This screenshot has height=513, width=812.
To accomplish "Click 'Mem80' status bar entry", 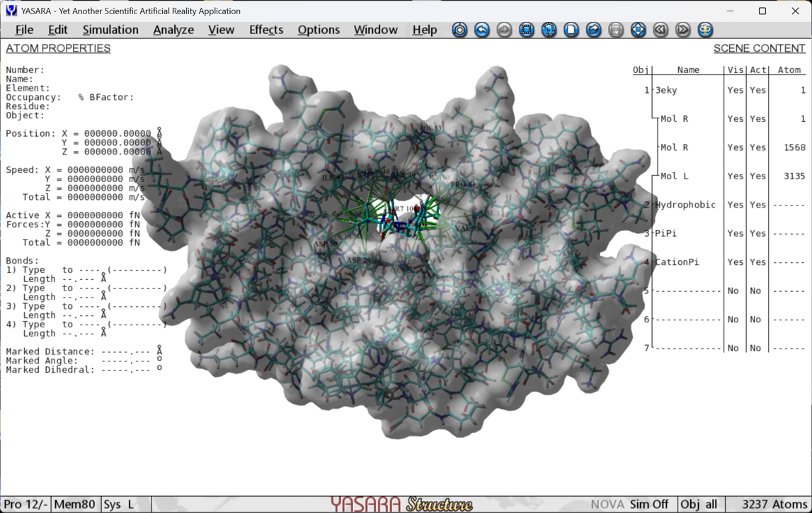I will coord(74,504).
